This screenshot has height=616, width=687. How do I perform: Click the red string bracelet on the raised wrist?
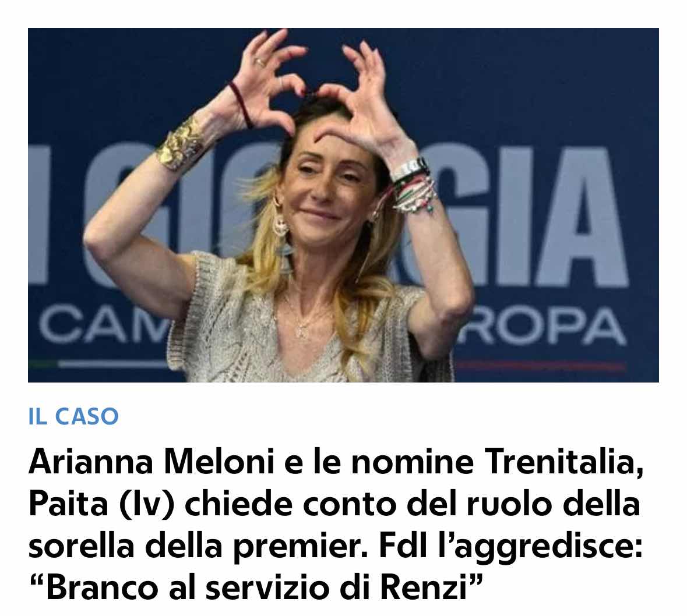pos(241,105)
